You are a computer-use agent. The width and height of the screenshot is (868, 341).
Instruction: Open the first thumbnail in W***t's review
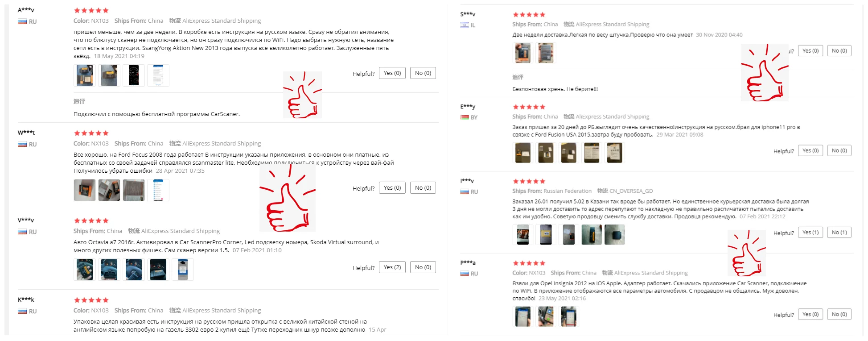tap(85, 190)
